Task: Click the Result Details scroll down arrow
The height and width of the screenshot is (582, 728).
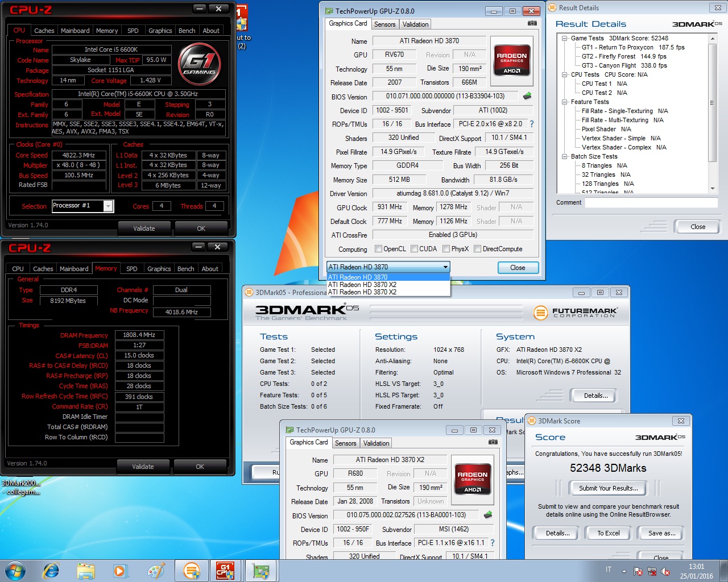Action: coord(712,189)
